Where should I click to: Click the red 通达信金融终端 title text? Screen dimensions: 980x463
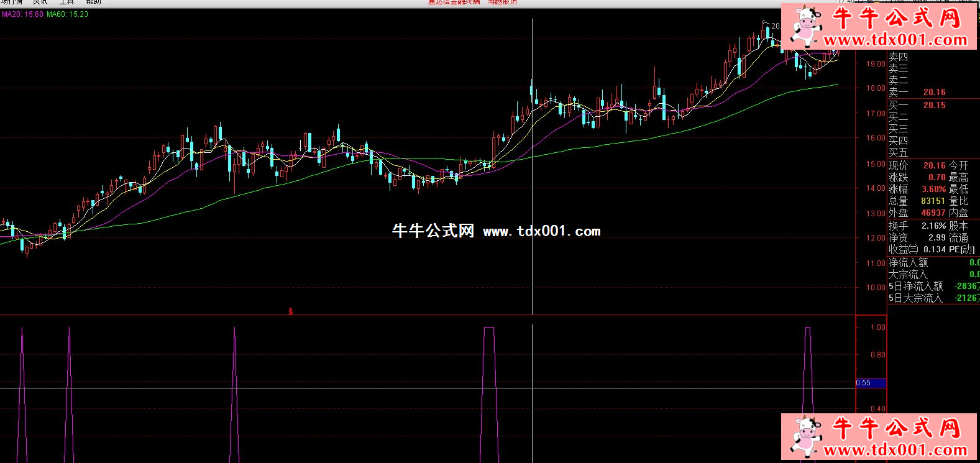454,2
